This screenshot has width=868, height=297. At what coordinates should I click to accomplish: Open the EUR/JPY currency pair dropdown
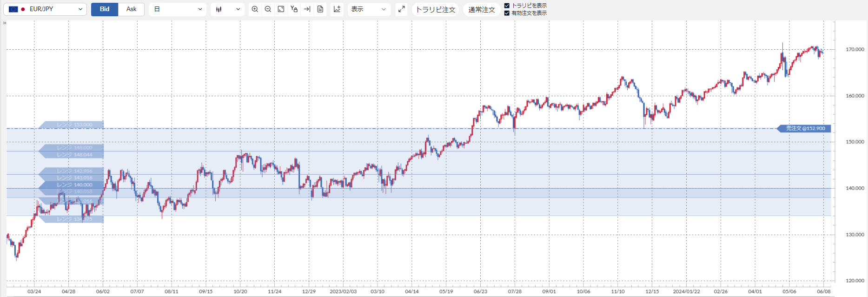click(x=45, y=9)
